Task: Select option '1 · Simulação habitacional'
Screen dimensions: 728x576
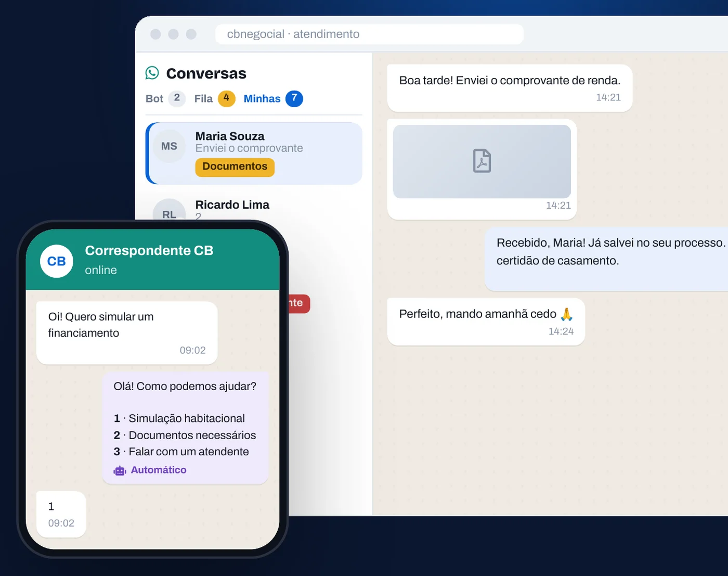Action: click(x=179, y=419)
